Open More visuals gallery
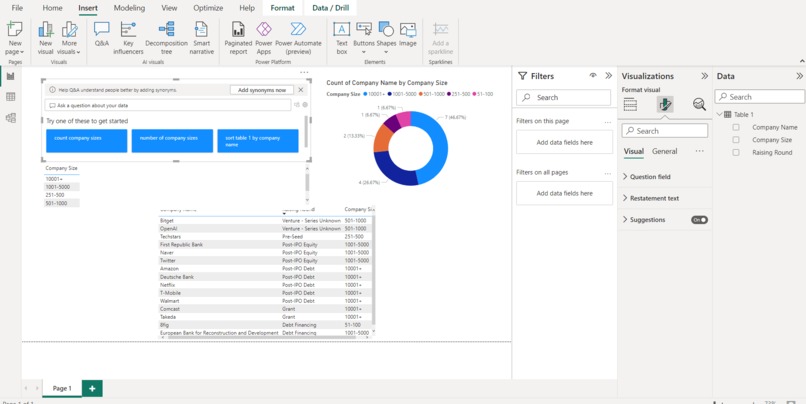This screenshot has width=806, height=404. (x=69, y=38)
